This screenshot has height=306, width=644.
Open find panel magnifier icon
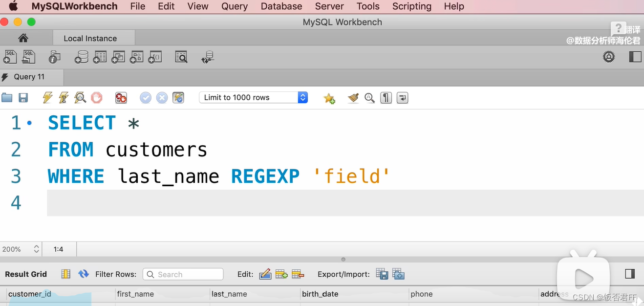(370, 98)
